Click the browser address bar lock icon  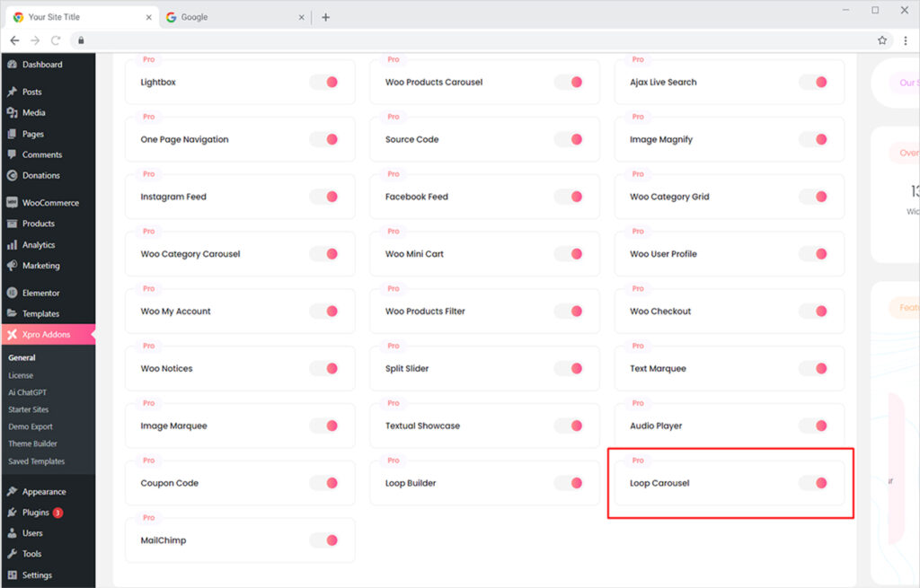[81, 39]
